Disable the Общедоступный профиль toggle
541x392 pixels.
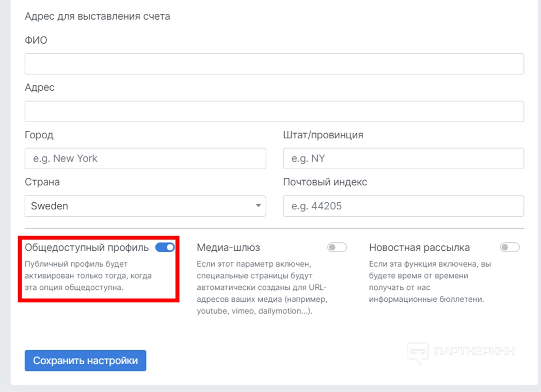pyautogui.click(x=165, y=248)
